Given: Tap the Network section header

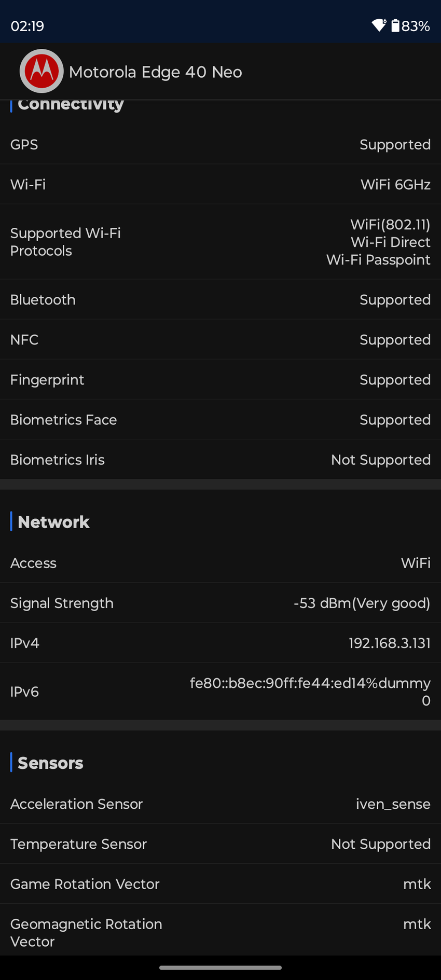Looking at the screenshot, I should 53,522.
